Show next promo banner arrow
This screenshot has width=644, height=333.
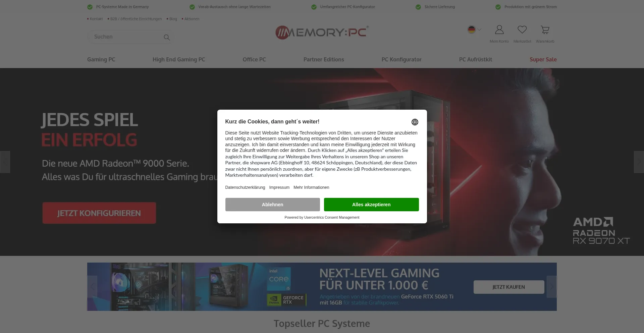pyautogui.click(x=552, y=287)
